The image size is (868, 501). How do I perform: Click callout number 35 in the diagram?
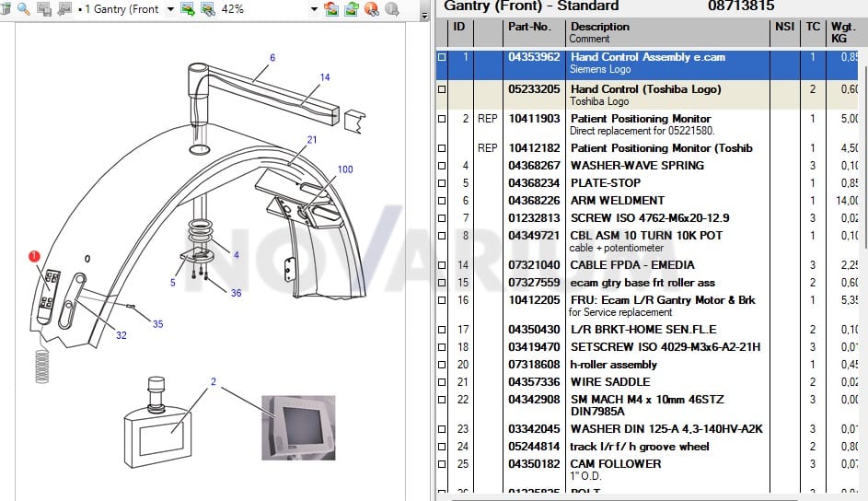click(157, 324)
